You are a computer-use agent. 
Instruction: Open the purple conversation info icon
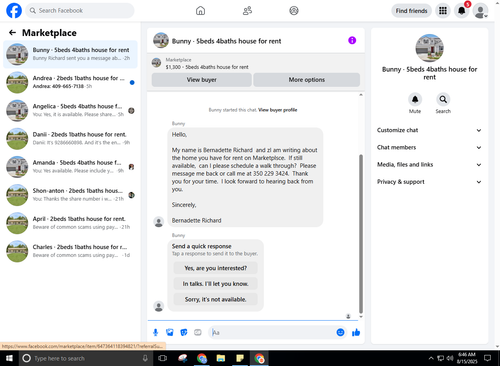(352, 40)
